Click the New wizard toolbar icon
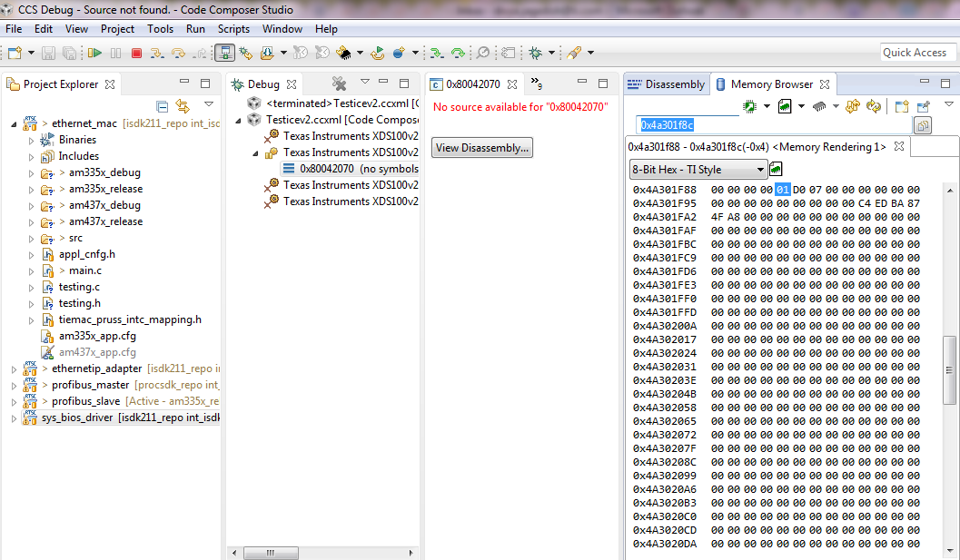960x560 pixels. coord(15,54)
